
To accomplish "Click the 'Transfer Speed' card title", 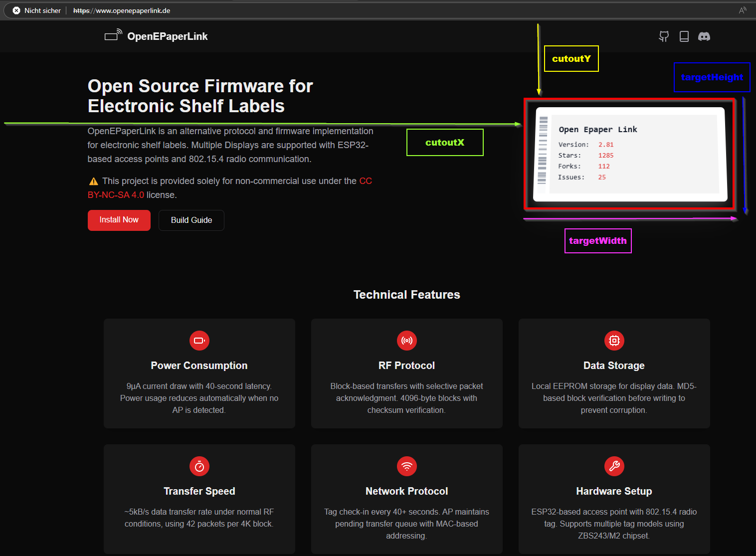I will (x=199, y=491).
